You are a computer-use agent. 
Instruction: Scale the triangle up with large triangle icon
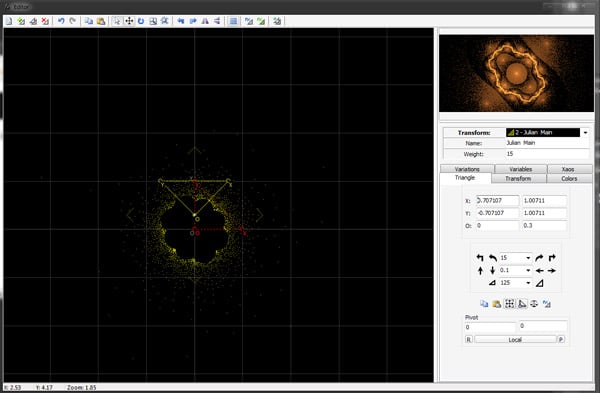point(540,283)
